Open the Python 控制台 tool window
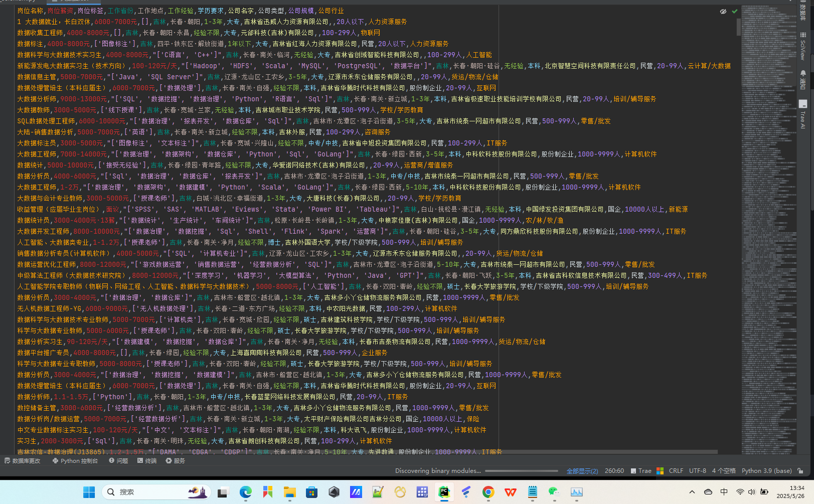Image resolution: width=814 pixels, height=504 pixels. [75, 461]
